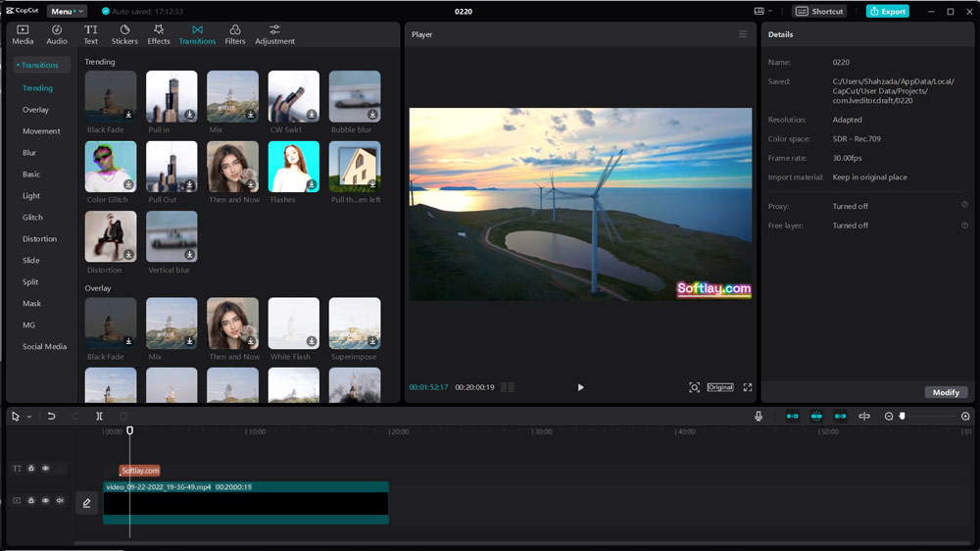Open the Media panel

click(23, 34)
